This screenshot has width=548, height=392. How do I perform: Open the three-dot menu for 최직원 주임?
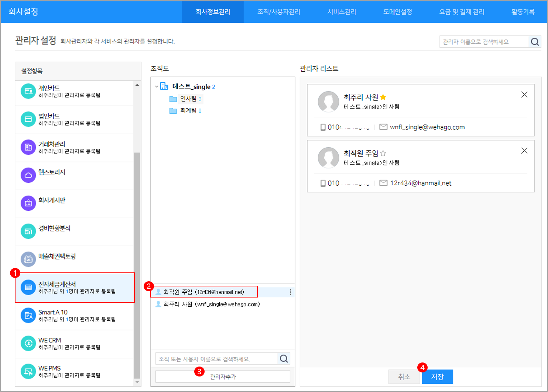(x=291, y=292)
